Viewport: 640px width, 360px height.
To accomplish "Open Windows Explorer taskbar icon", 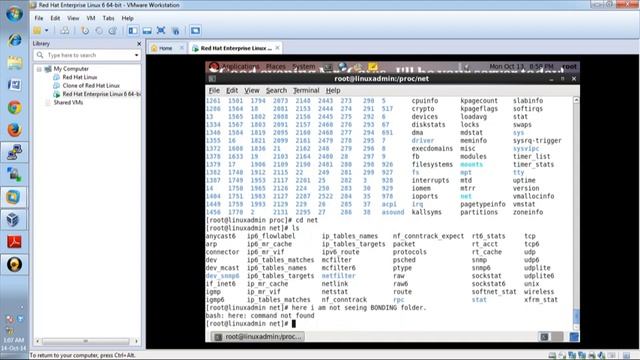I will point(14,62).
